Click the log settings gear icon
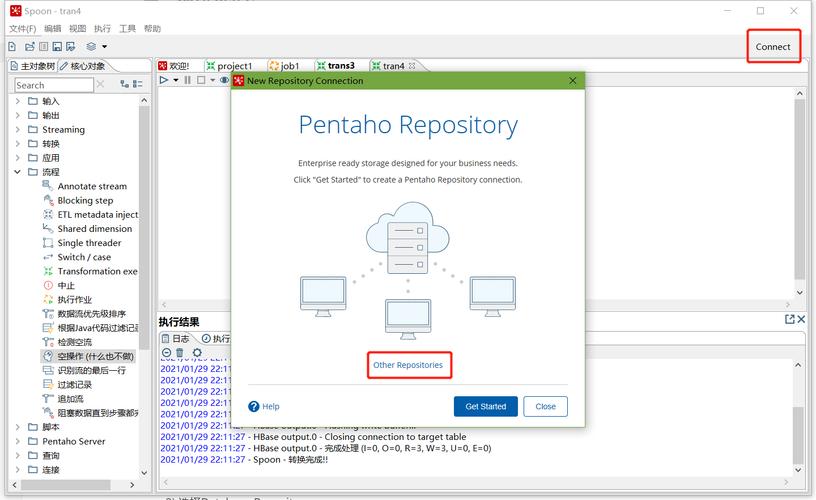 [197, 352]
